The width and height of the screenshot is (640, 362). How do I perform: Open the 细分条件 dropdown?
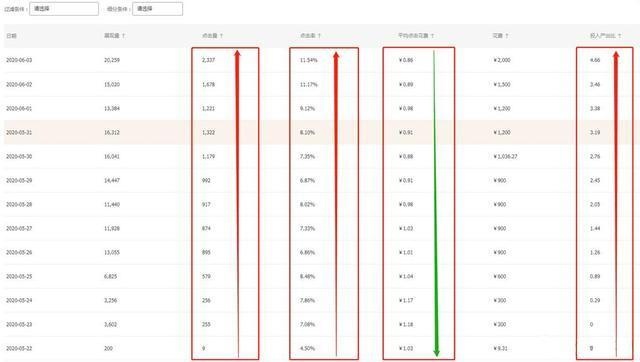(x=158, y=9)
